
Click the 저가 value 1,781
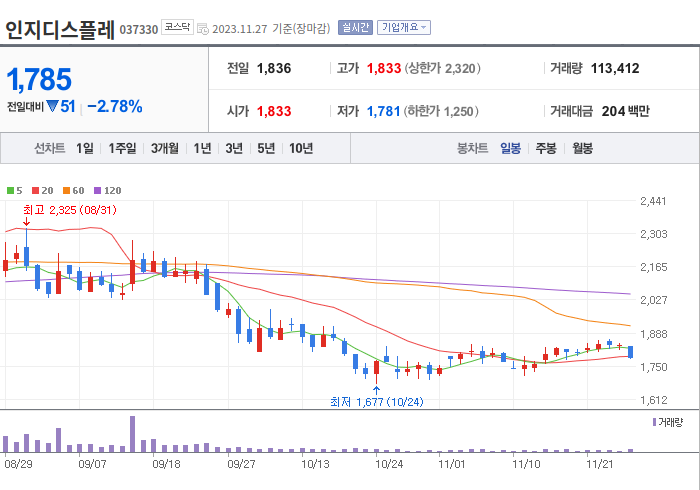click(x=383, y=111)
